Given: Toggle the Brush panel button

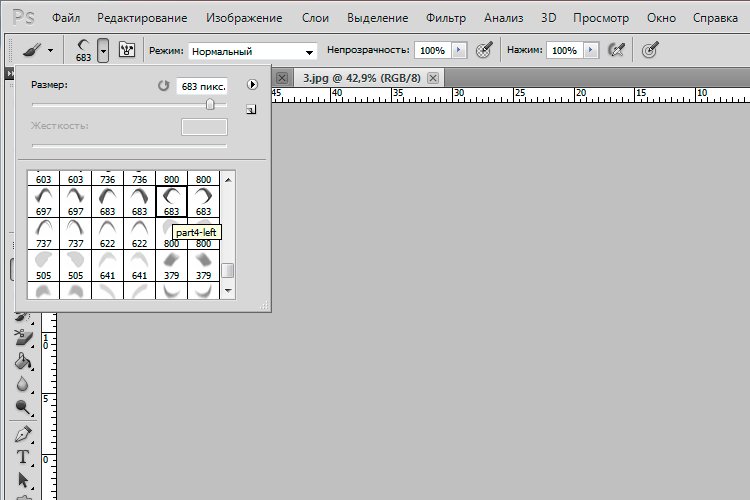Looking at the screenshot, I should pyautogui.click(x=127, y=50).
